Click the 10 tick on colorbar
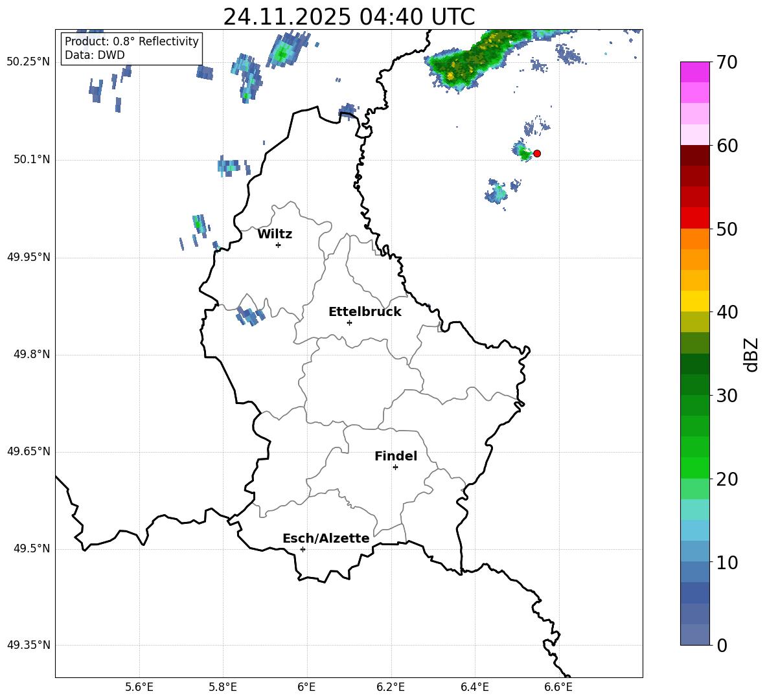 tap(727, 562)
